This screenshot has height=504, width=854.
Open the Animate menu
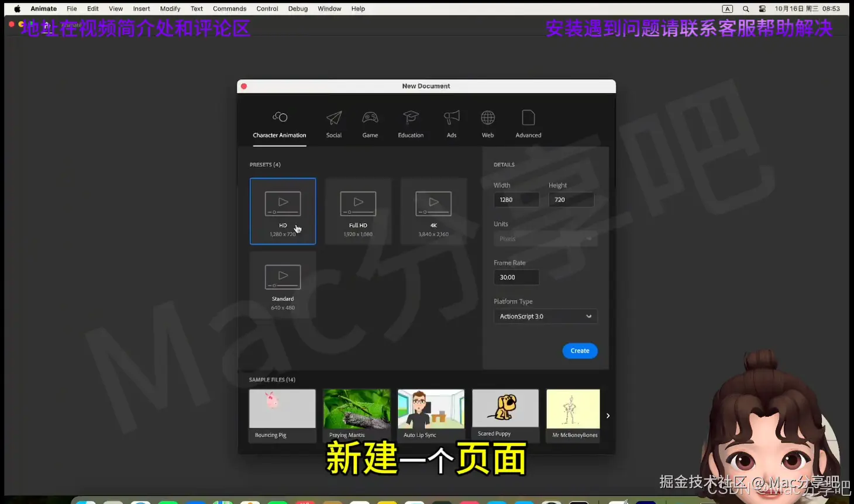click(43, 8)
